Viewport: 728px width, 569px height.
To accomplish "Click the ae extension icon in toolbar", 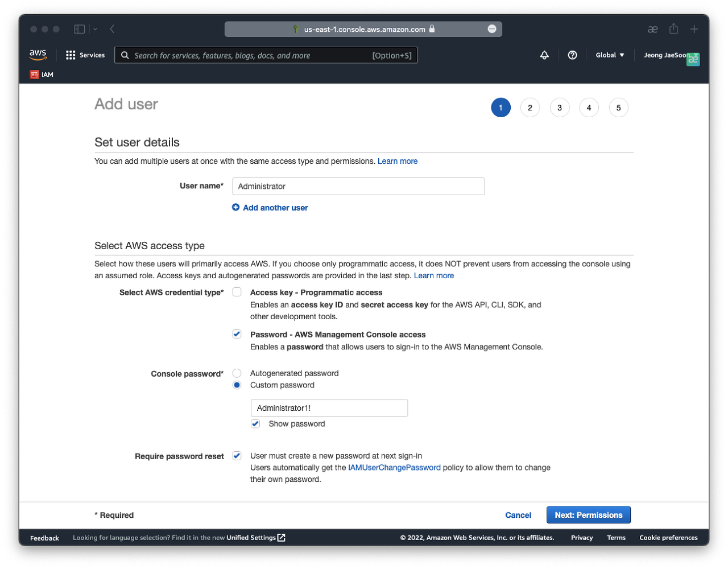I will pyautogui.click(x=652, y=29).
